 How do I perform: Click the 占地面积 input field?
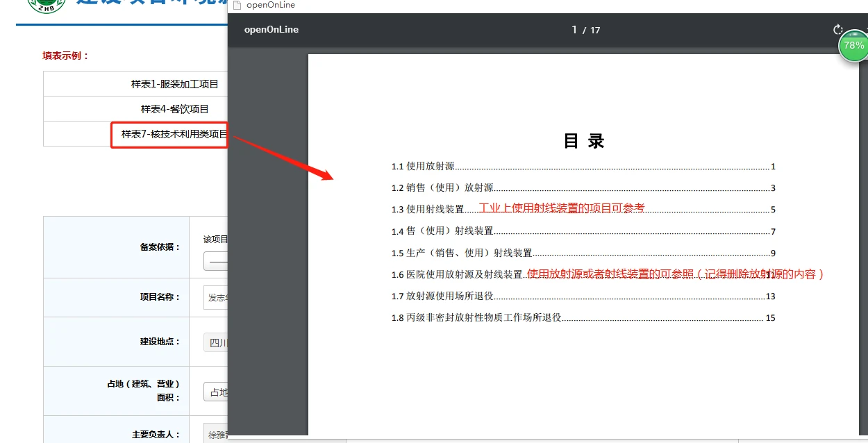216,392
